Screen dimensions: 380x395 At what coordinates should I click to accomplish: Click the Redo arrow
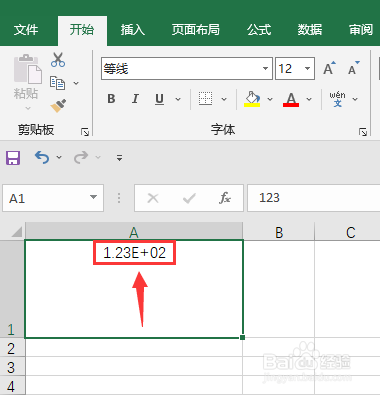click(81, 157)
